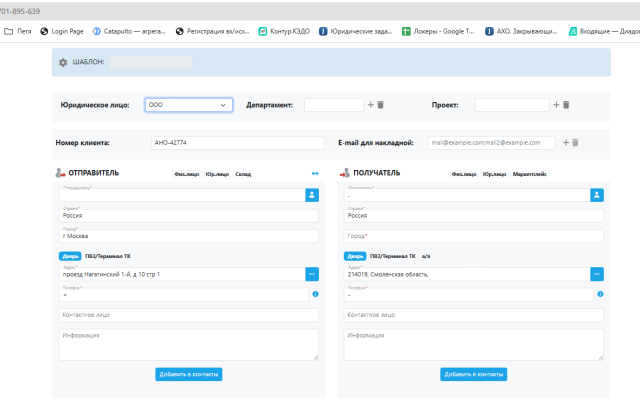This screenshot has height=400, width=640.
Task: Delete Департамент with the trash icon
Action: [x=381, y=104]
